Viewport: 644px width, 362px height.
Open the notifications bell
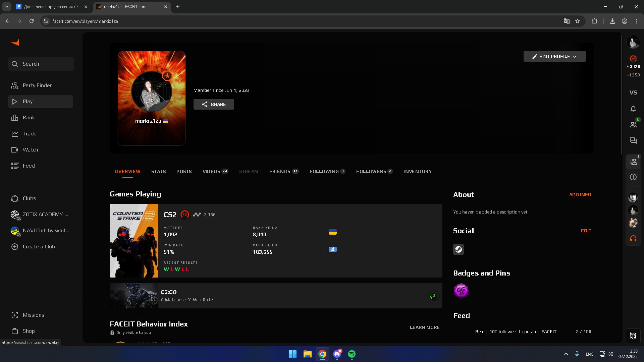633,109
